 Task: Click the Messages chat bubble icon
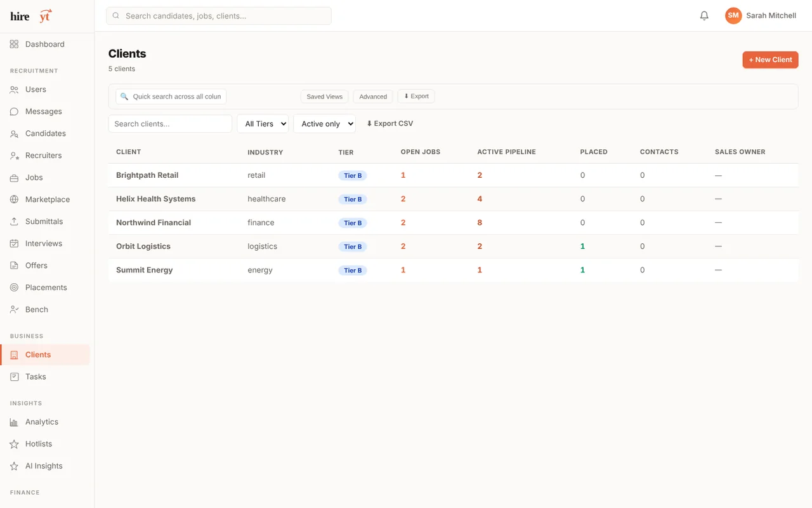click(14, 112)
